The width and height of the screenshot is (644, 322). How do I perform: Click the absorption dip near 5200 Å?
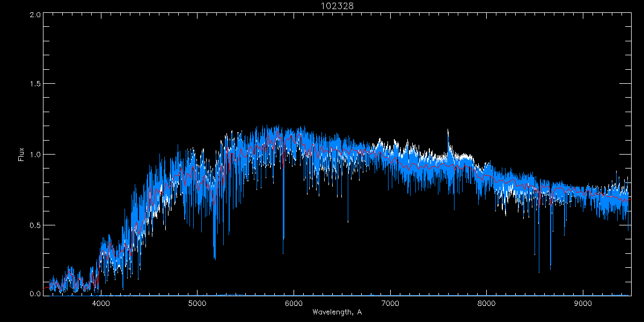tap(215, 257)
